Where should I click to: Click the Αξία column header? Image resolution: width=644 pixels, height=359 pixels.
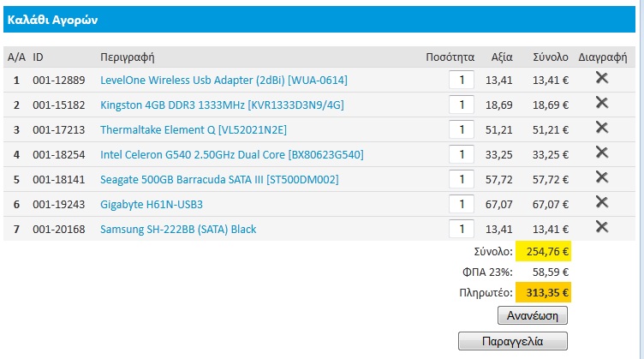[x=502, y=57]
